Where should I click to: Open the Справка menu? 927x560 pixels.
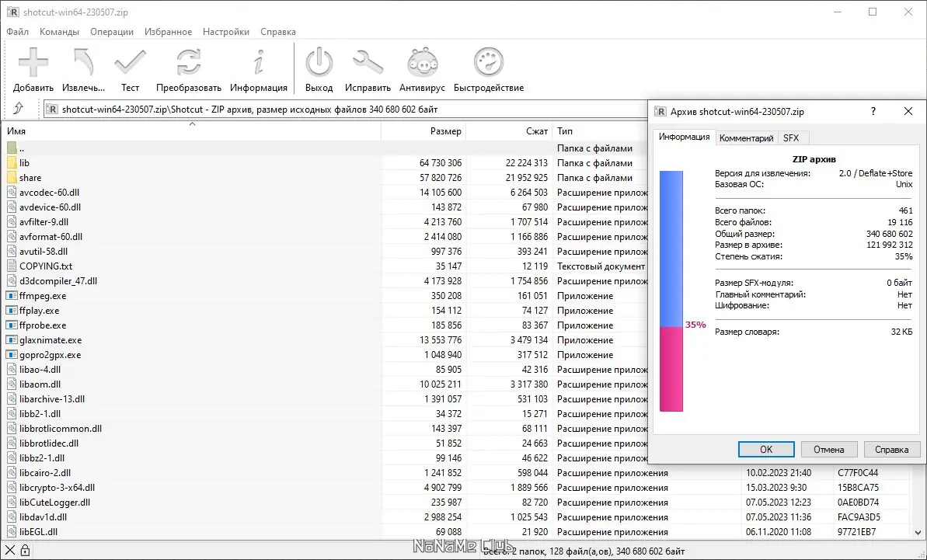tap(278, 32)
